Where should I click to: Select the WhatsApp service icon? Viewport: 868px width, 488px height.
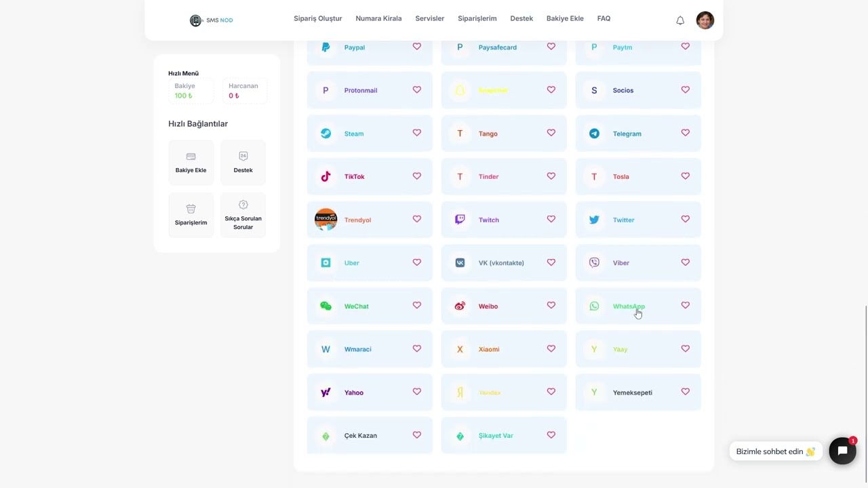[594, 306]
